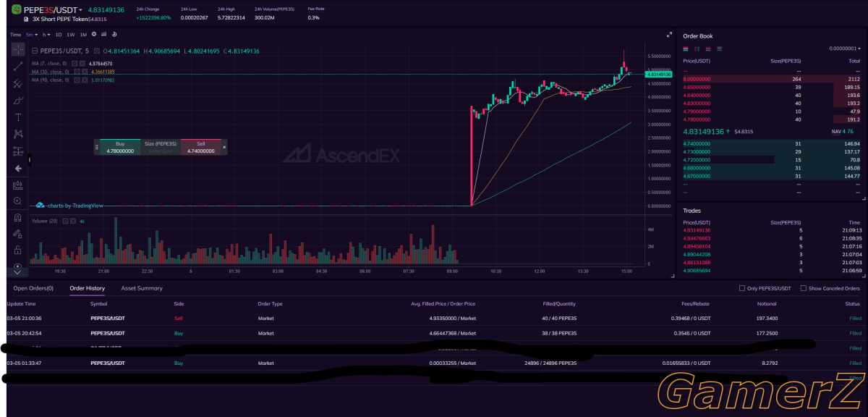This screenshot has width=868, height=417.
Task: Open the Asset Summary tab
Action: (142, 288)
